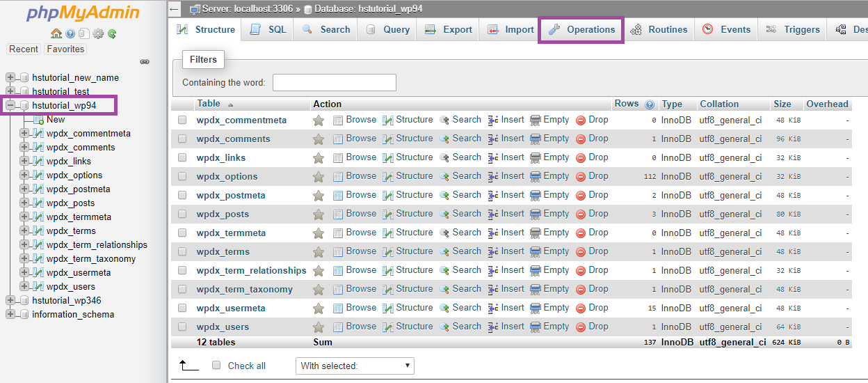This screenshot has height=383, width=868.
Task: Click the Containing the word filter field
Action: pyautogui.click(x=334, y=83)
